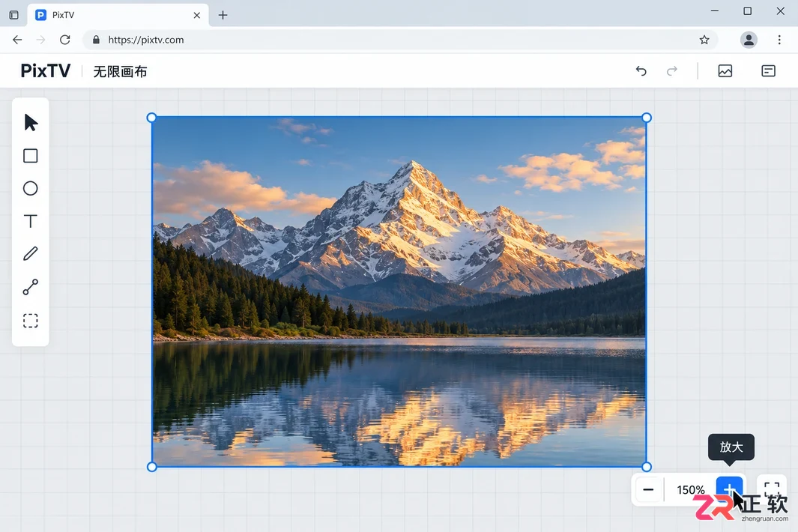The width and height of the screenshot is (798, 532).
Task: Choose the rectangle shape tool
Action: click(x=31, y=156)
